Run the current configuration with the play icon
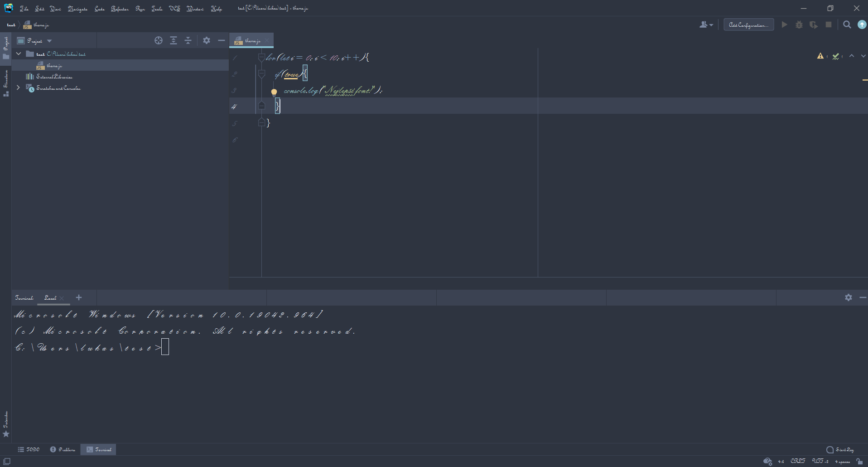This screenshot has height=467, width=868. tap(785, 24)
